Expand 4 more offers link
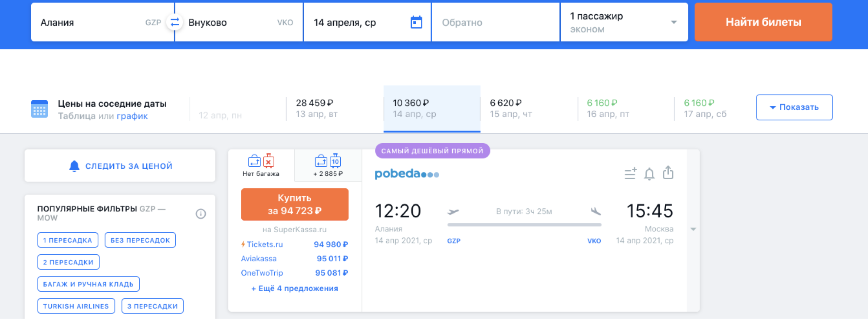The width and height of the screenshot is (868, 319). tap(295, 289)
